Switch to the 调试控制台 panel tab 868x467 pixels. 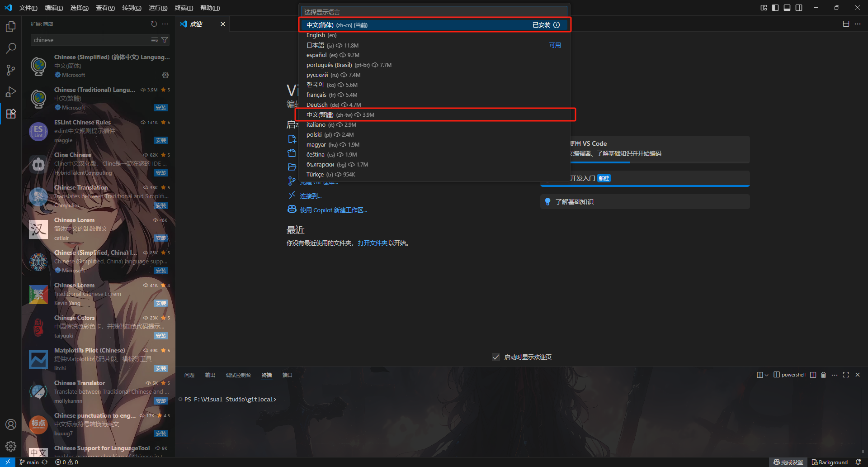click(238, 375)
